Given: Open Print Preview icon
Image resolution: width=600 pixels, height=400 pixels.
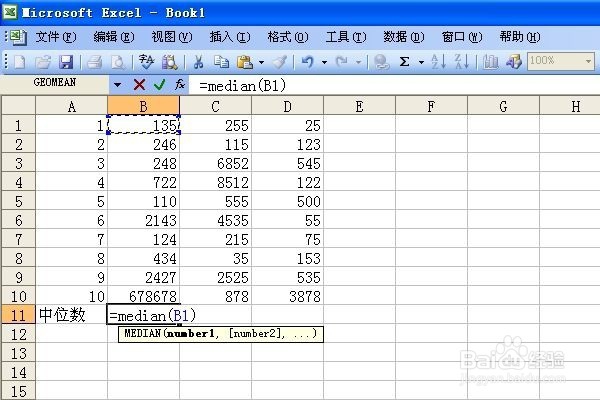Looking at the screenshot, I should 118,61.
